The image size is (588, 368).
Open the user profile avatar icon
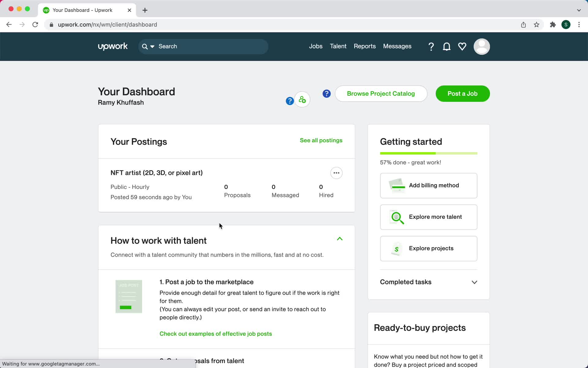point(481,46)
